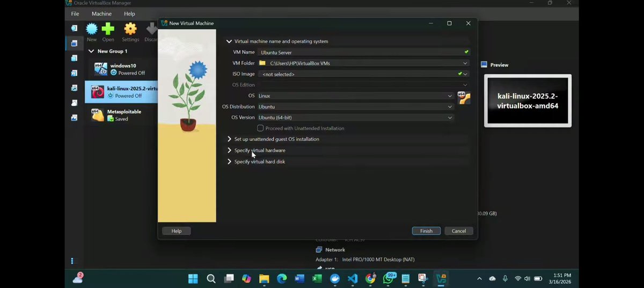
Task: Click the green Open toolbar icon
Action: [x=108, y=29]
